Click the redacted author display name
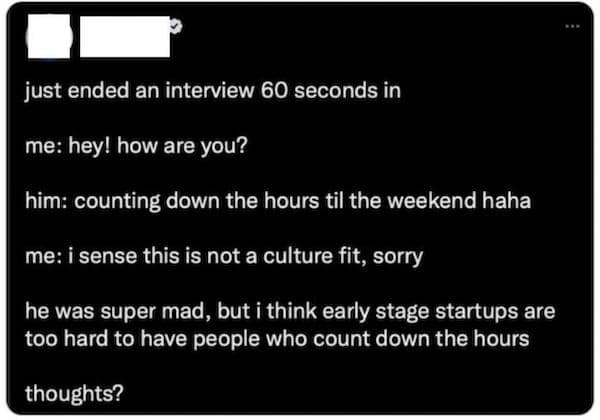 (x=123, y=41)
